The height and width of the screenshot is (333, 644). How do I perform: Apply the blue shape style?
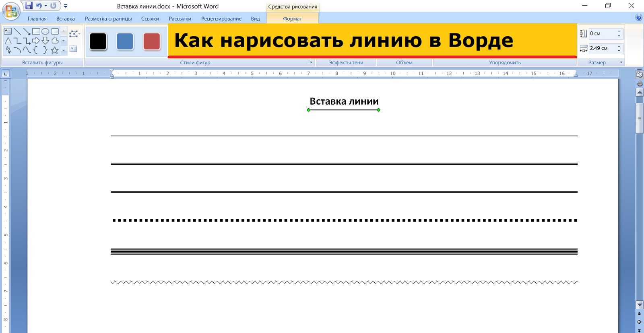125,41
